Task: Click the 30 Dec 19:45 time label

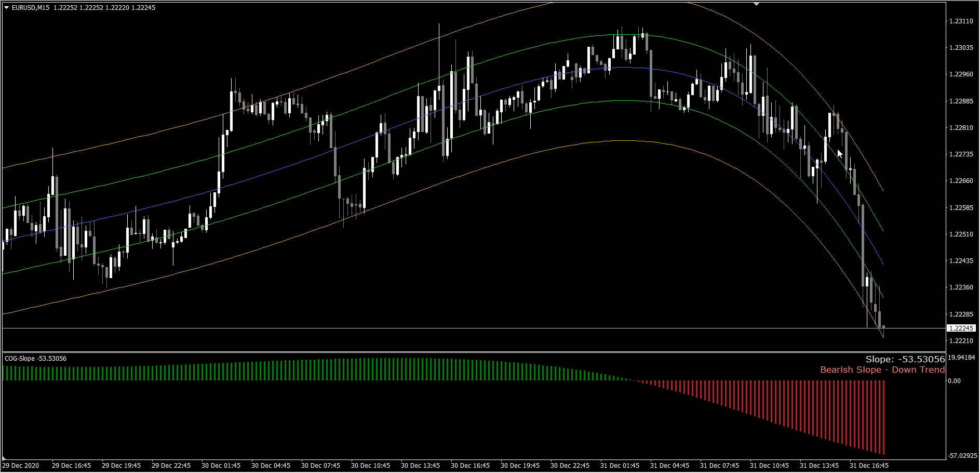Action: (x=520, y=466)
